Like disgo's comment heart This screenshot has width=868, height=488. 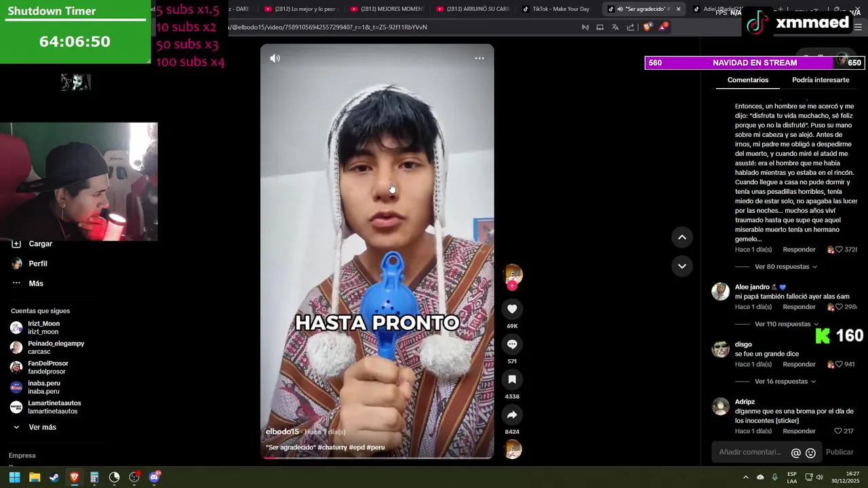click(839, 365)
